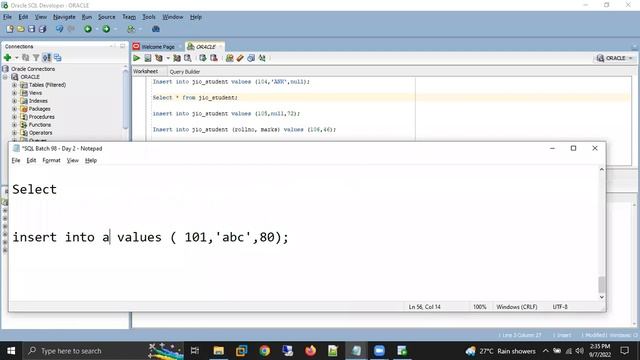Run statement with green play icon
Image resolution: width=640 pixels, height=360 pixels.
137,58
